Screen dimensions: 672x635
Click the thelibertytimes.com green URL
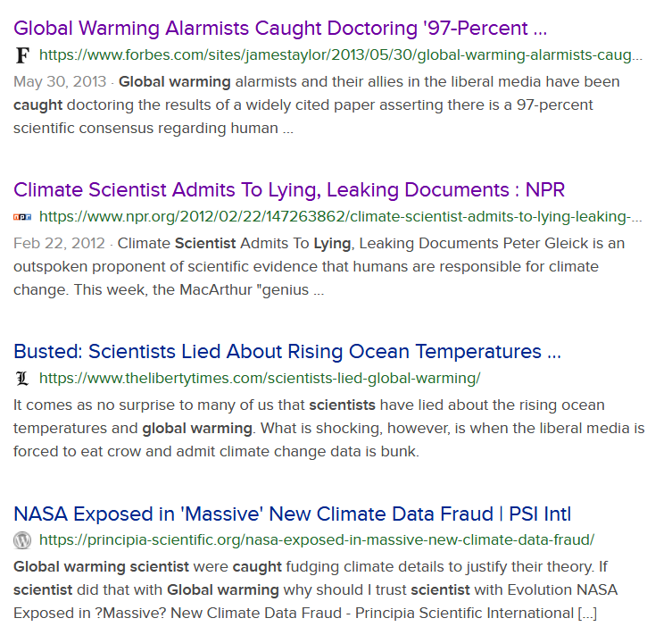coord(260,379)
